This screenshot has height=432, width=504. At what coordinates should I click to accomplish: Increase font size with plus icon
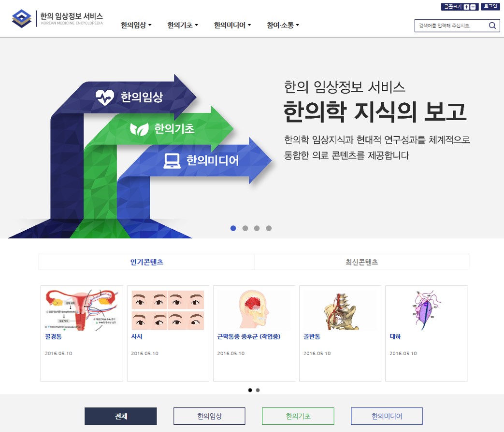(x=466, y=7)
